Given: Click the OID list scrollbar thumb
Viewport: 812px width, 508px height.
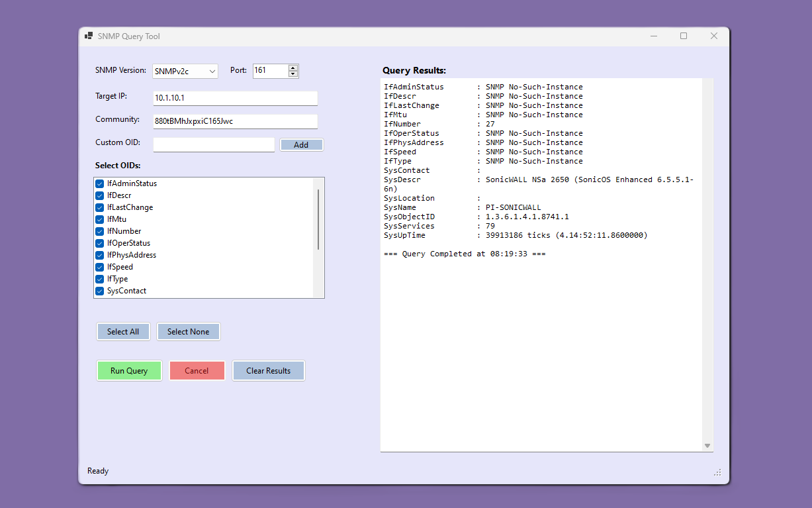Looking at the screenshot, I should point(318,219).
